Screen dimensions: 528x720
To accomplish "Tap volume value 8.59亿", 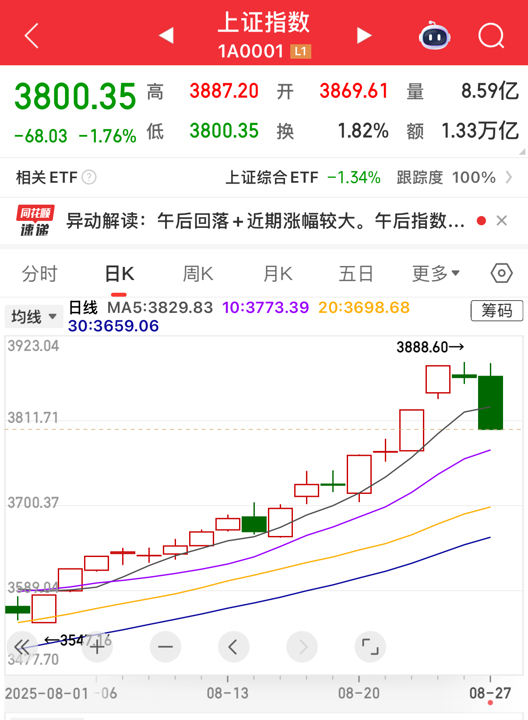I will (490, 91).
